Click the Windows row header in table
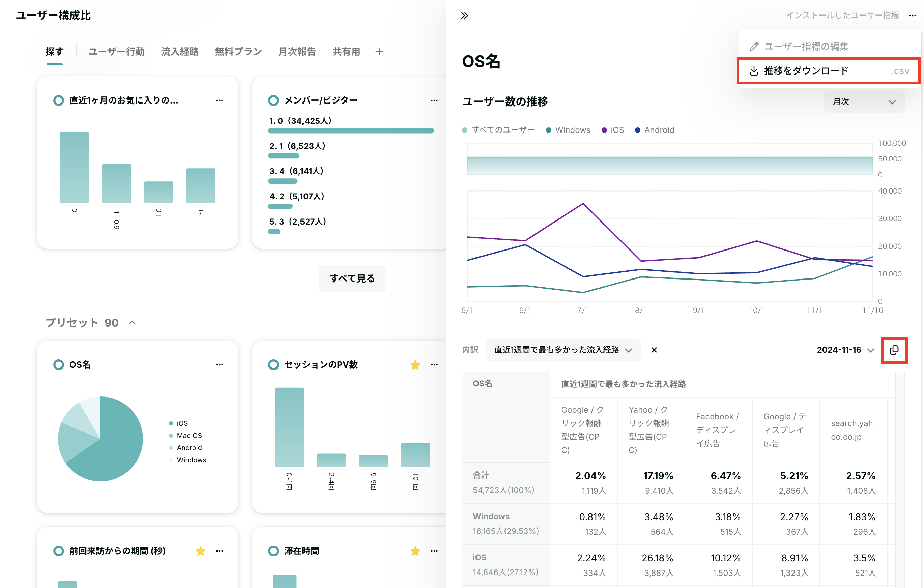The height and width of the screenshot is (588, 924). [x=506, y=524]
